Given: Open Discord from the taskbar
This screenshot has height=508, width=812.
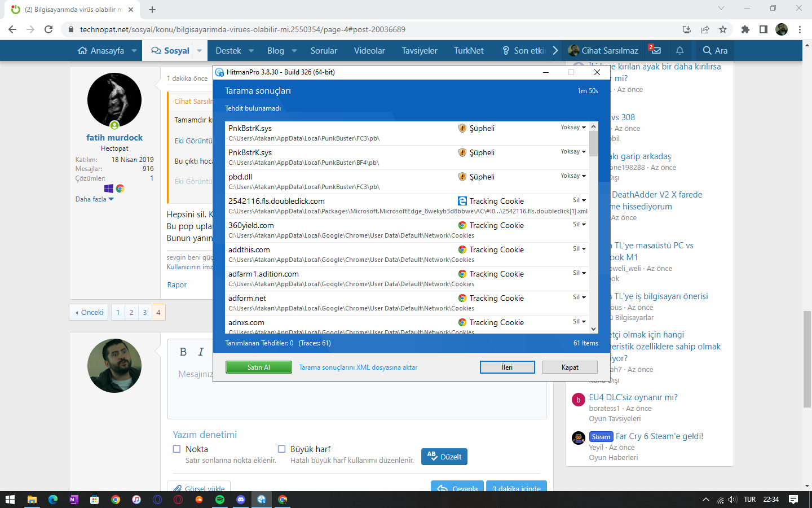Looking at the screenshot, I should click(x=241, y=500).
